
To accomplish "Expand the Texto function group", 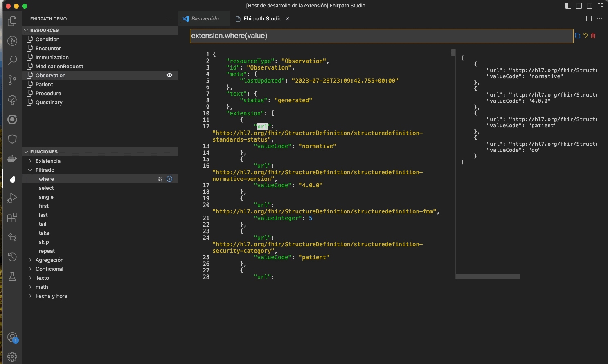I will [100, 278].
